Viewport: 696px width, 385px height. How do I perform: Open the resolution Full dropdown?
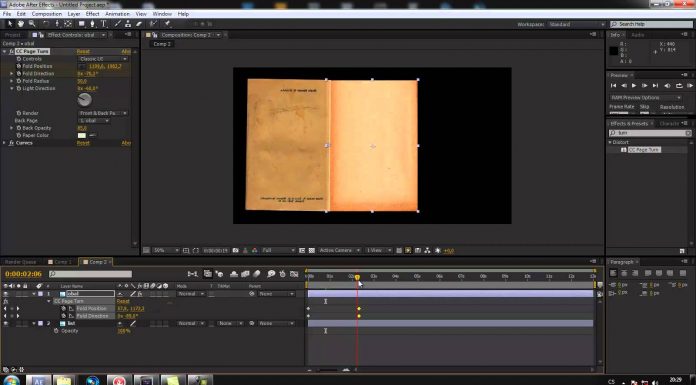tap(278, 250)
